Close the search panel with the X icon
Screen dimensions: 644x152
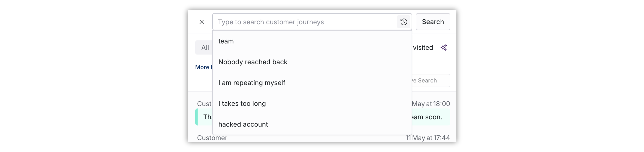click(x=201, y=22)
